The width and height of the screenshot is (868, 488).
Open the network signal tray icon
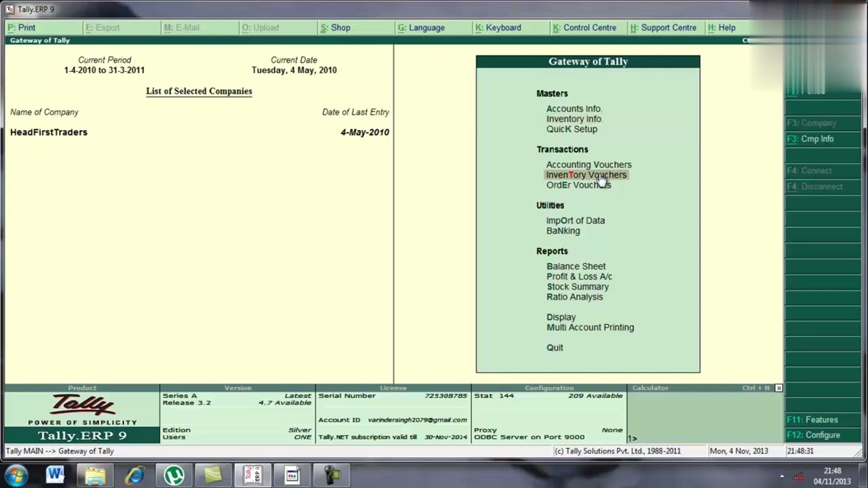[798, 476]
